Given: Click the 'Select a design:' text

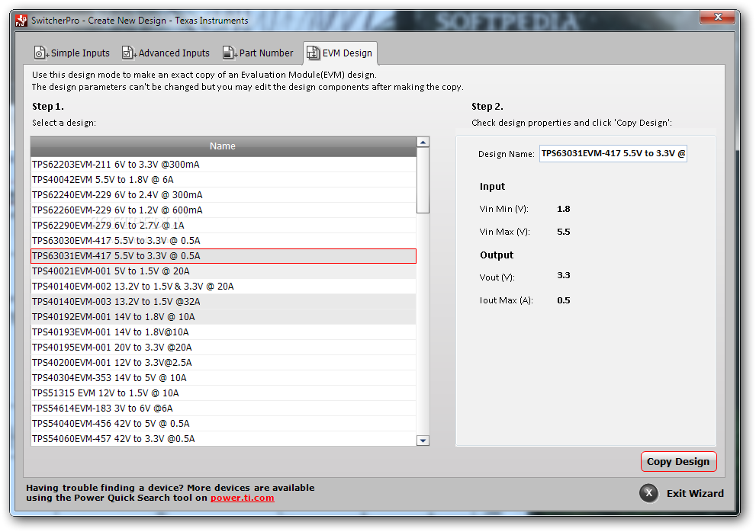Looking at the screenshot, I should click(x=63, y=123).
